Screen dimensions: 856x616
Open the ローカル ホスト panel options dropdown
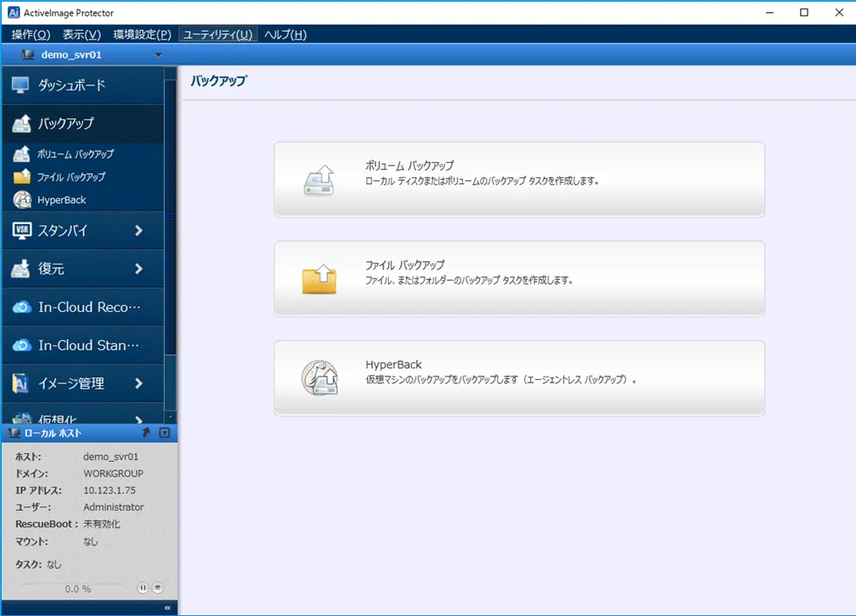click(x=165, y=432)
